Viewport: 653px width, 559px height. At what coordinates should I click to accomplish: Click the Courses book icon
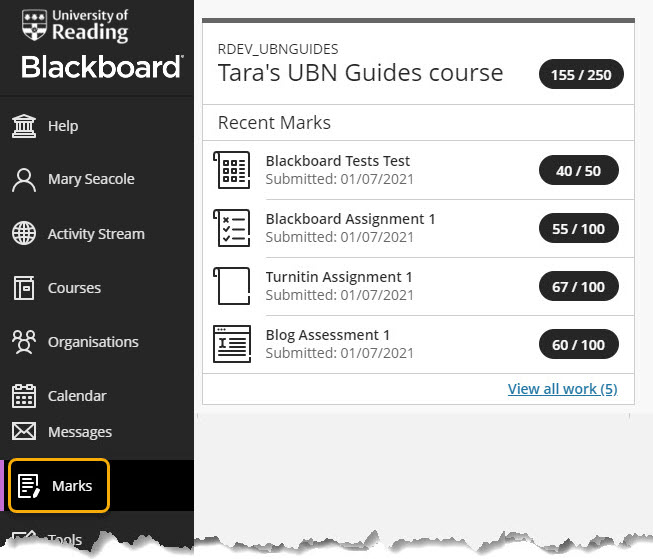point(24,287)
